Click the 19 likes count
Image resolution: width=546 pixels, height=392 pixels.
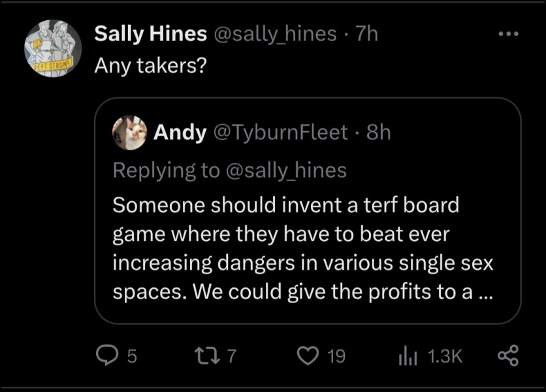tap(335, 356)
